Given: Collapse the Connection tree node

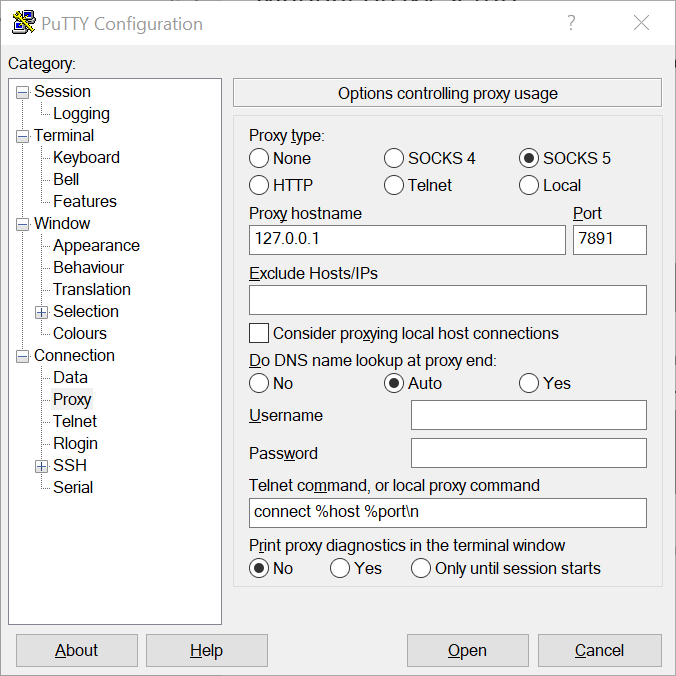Looking at the screenshot, I should pos(22,356).
